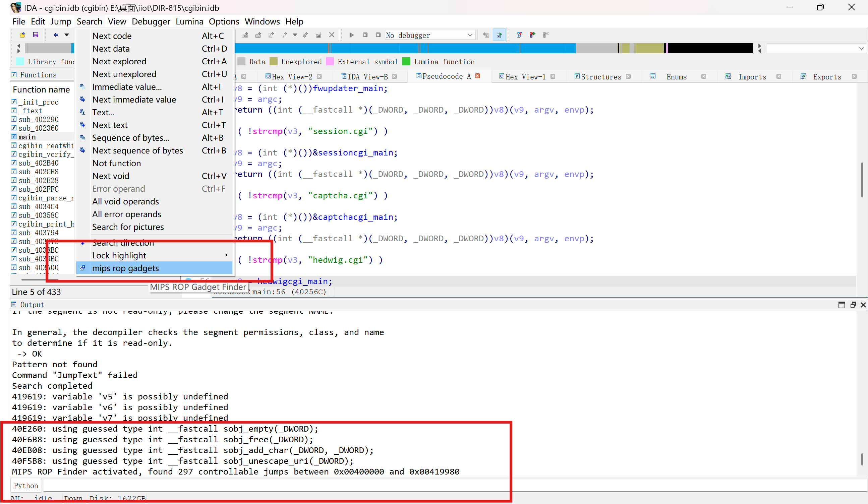Click the Open file toolbar icon
868x504 pixels.
tap(22, 35)
